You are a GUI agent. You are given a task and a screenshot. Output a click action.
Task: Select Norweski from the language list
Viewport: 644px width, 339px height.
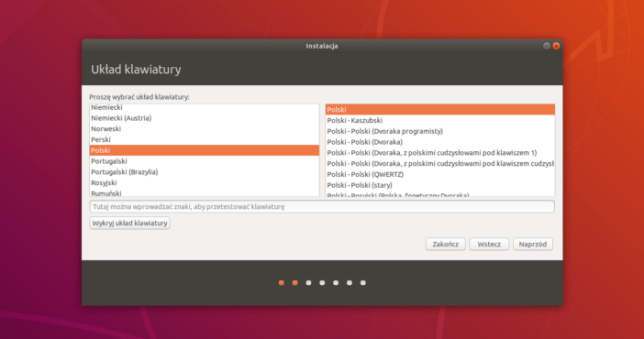point(205,129)
